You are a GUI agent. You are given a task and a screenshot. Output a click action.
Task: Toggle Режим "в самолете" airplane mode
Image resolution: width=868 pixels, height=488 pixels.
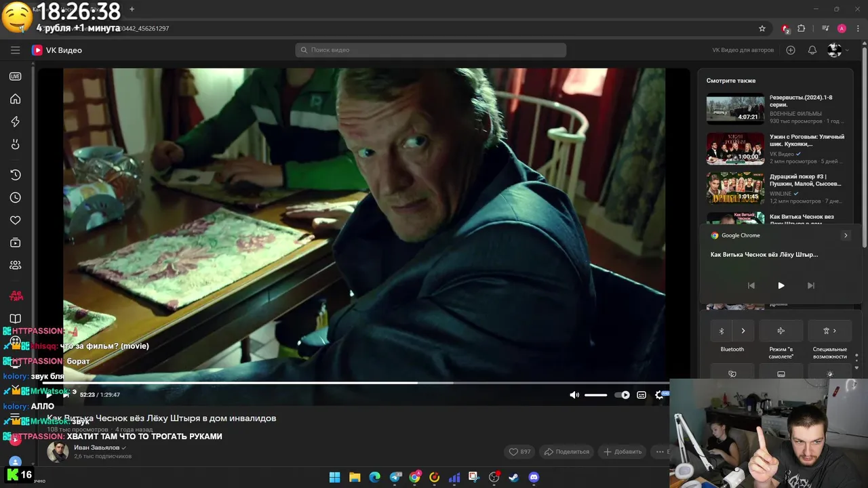[781, 331]
